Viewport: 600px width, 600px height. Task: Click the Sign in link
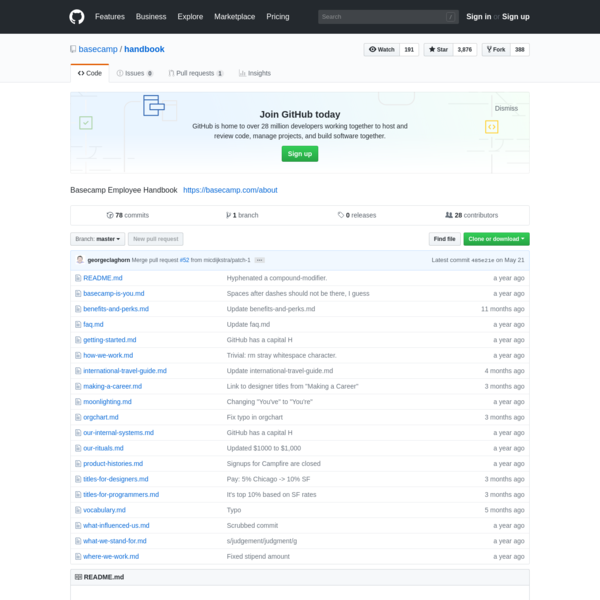(479, 17)
